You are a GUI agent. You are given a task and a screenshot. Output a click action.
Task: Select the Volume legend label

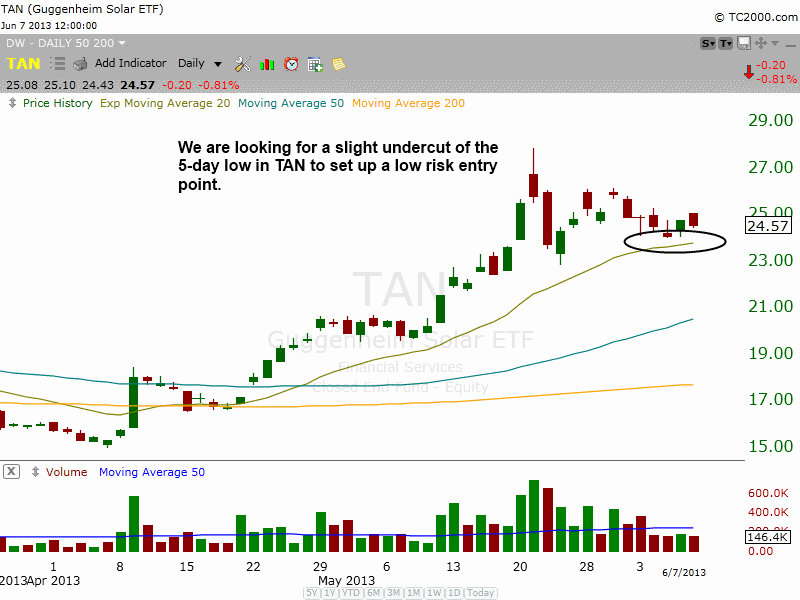coord(66,472)
